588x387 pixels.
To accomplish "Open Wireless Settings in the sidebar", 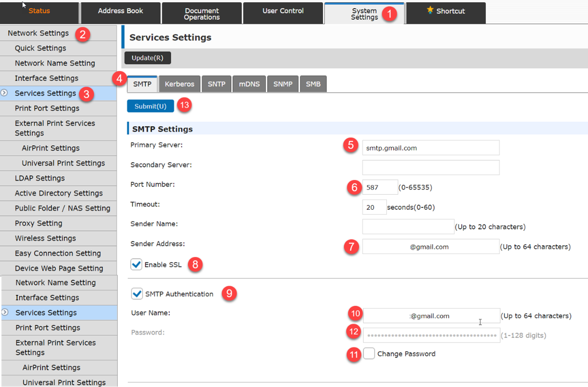I will [x=58, y=238].
